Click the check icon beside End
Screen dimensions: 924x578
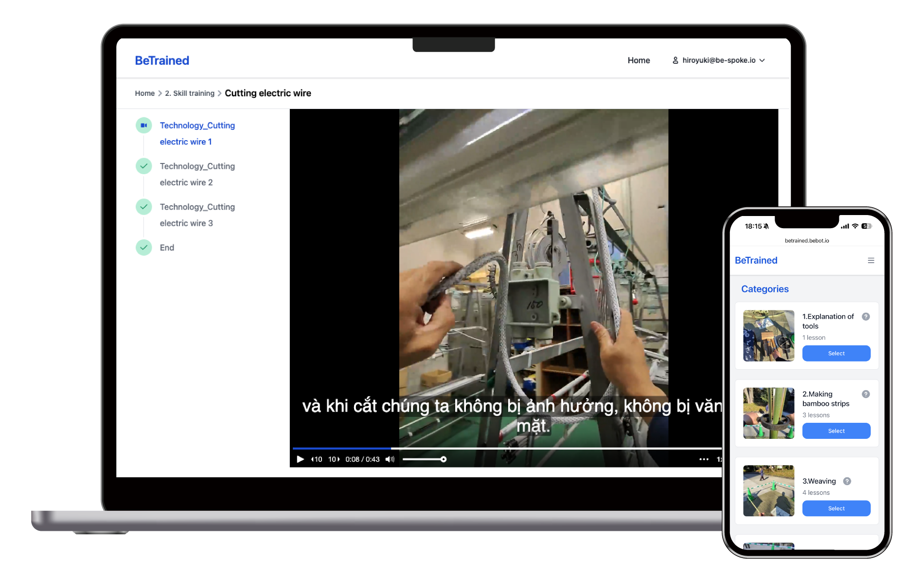point(144,248)
